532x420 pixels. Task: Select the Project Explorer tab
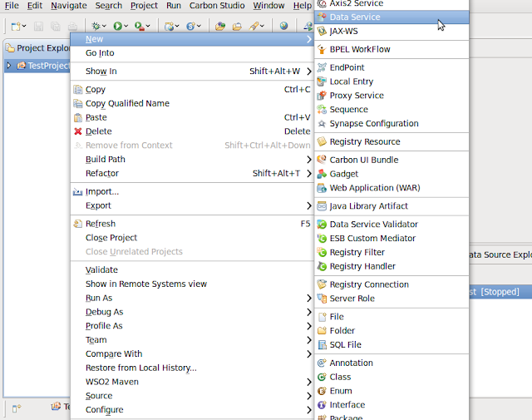tap(38, 48)
